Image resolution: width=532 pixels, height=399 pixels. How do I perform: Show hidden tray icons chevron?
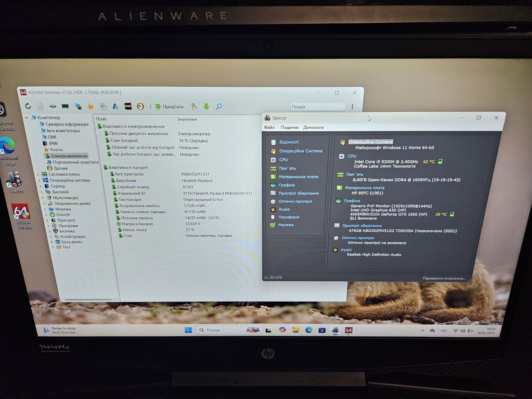click(x=422, y=331)
